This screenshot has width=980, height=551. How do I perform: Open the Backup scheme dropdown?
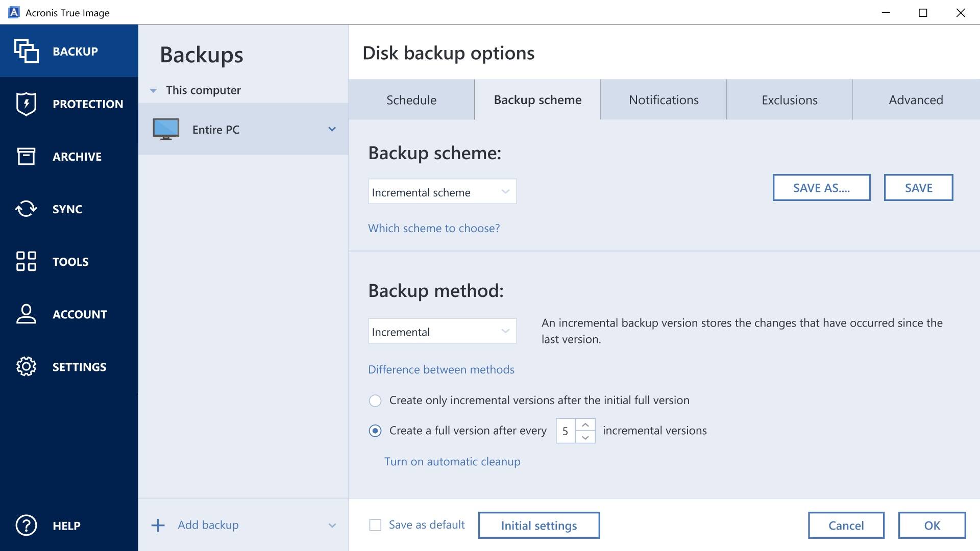[442, 192]
